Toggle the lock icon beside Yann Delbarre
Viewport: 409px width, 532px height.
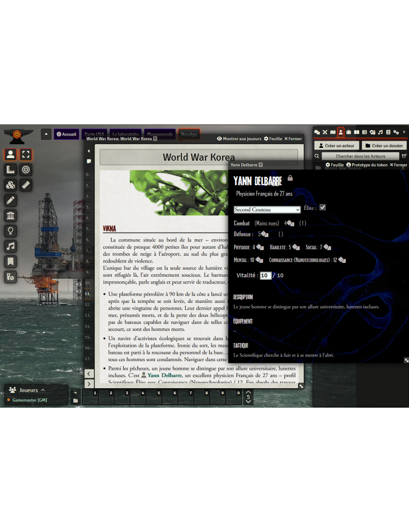[290, 179]
